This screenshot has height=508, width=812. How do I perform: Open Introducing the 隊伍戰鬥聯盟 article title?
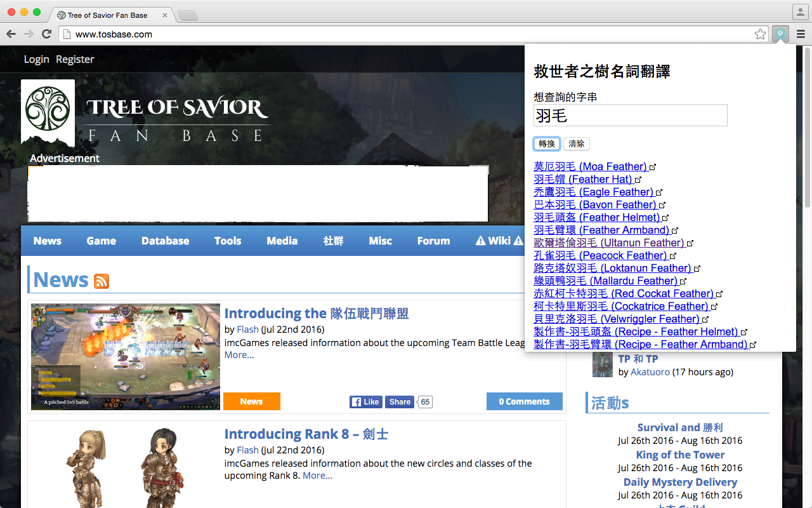coord(317,313)
